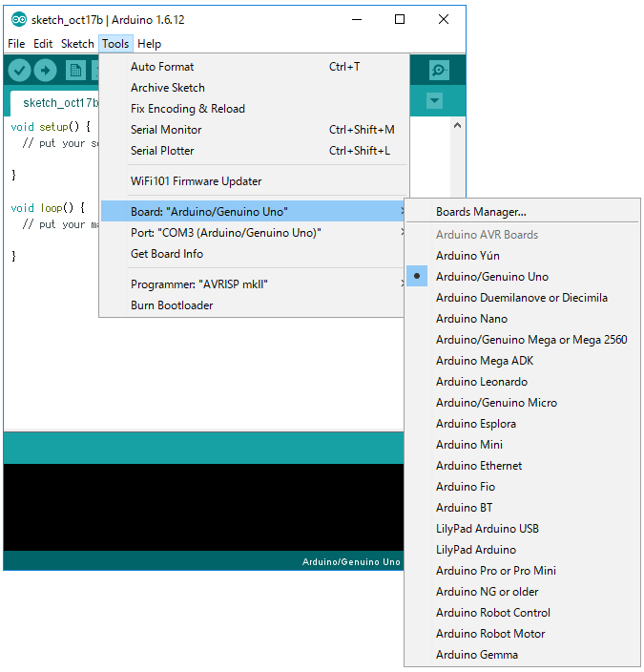This screenshot has height=672, width=644.
Task: Close the open Tools menu
Action: pyautogui.click(x=115, y=44)
